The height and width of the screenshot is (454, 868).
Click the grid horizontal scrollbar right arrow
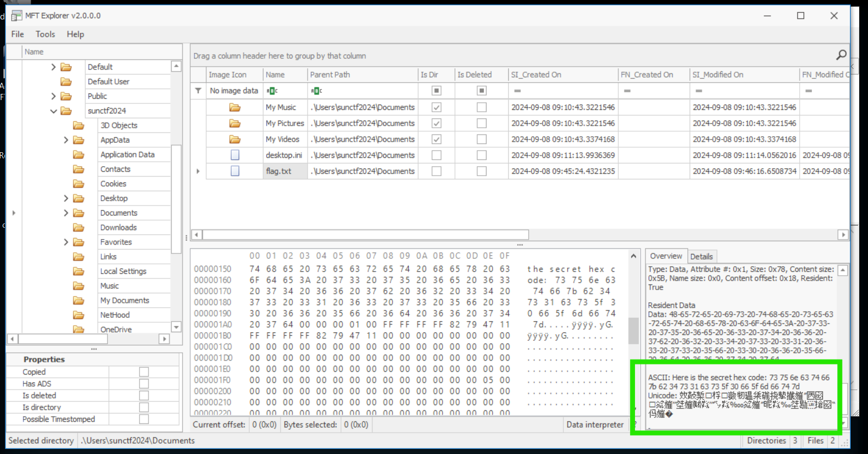point(844,235)
